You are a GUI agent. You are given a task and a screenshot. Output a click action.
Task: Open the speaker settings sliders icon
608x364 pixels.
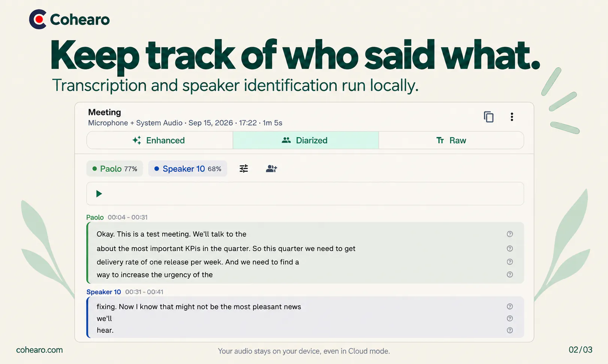[244, 169]
